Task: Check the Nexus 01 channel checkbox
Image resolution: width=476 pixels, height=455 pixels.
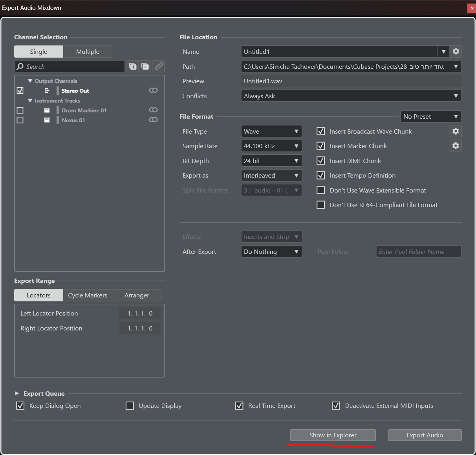Action: coord(20,120)
